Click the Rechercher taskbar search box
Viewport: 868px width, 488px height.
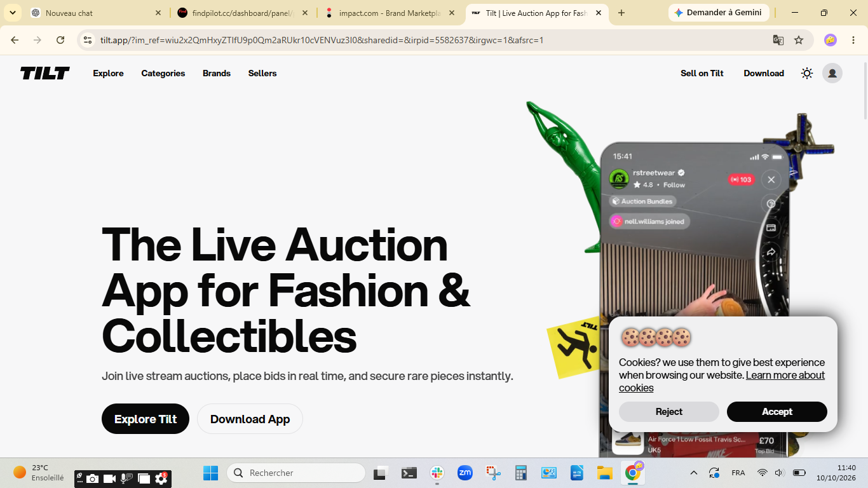296,473
